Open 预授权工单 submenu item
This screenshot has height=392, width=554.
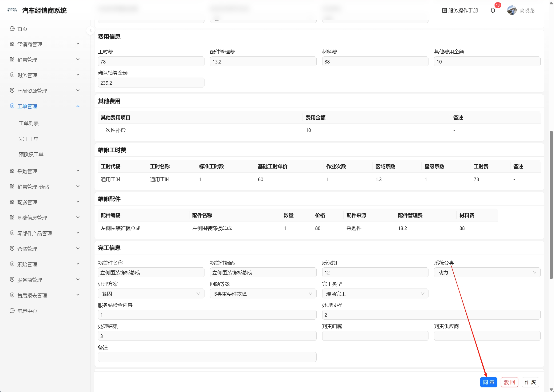click(x=31, y=154)
